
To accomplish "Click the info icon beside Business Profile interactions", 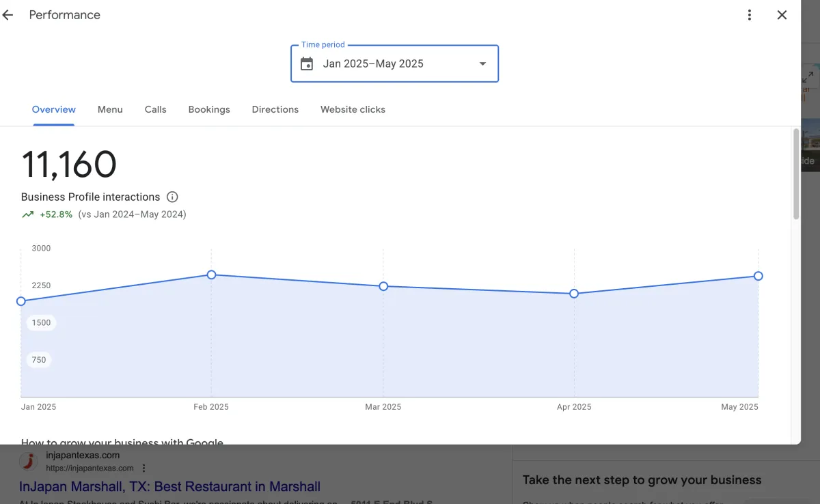I will click(172, 197).
